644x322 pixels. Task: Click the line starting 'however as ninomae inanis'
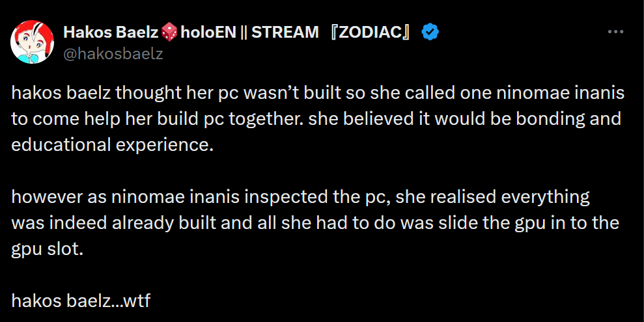pyautogui.click(x=301, y=197)
